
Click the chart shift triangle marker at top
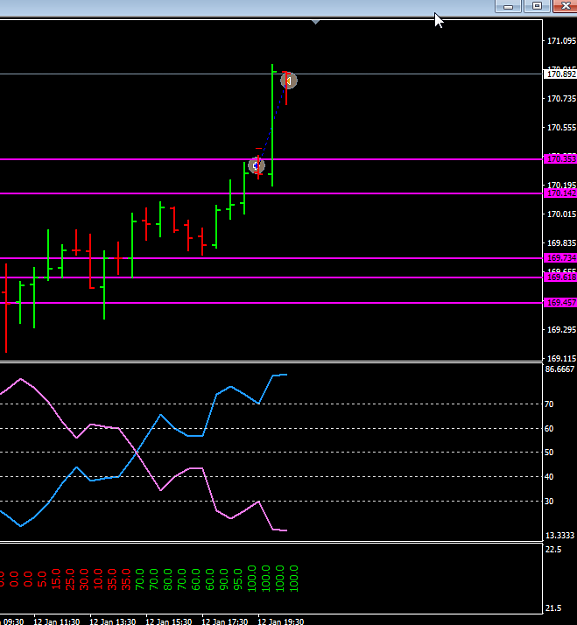316,22
